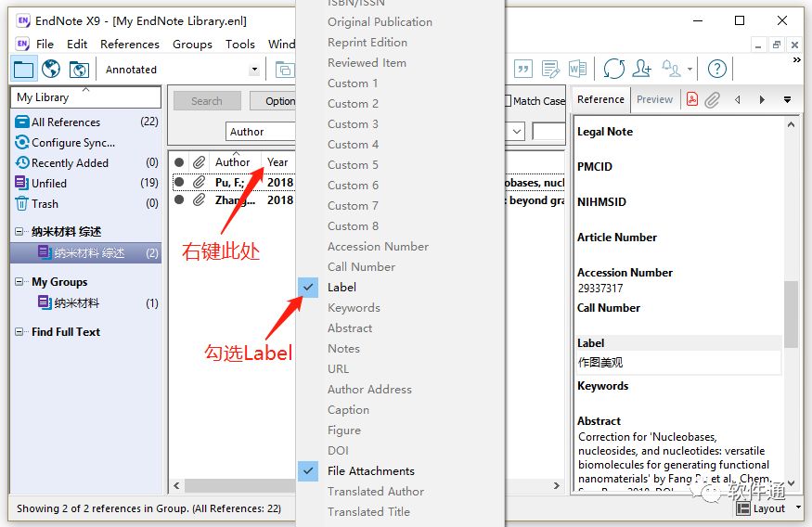The height and width of the screenshot is (527, 812).
Task: Select Local Library Mode icon
Action: [24, 69]
